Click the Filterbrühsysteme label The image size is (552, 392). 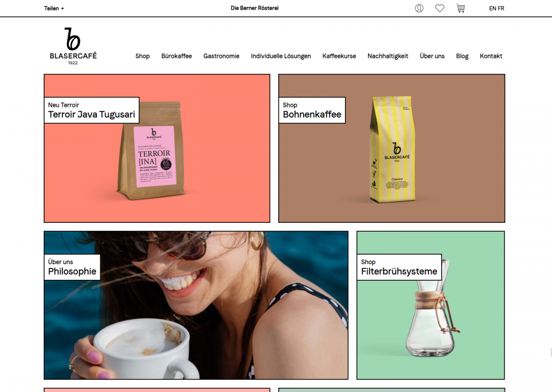coord(399,267)
